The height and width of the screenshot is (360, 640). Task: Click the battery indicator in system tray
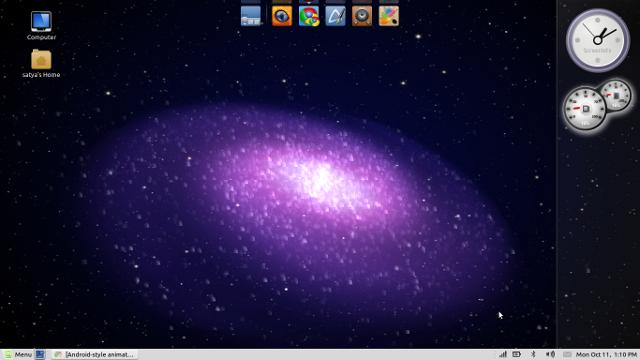(x=516, y=354)
